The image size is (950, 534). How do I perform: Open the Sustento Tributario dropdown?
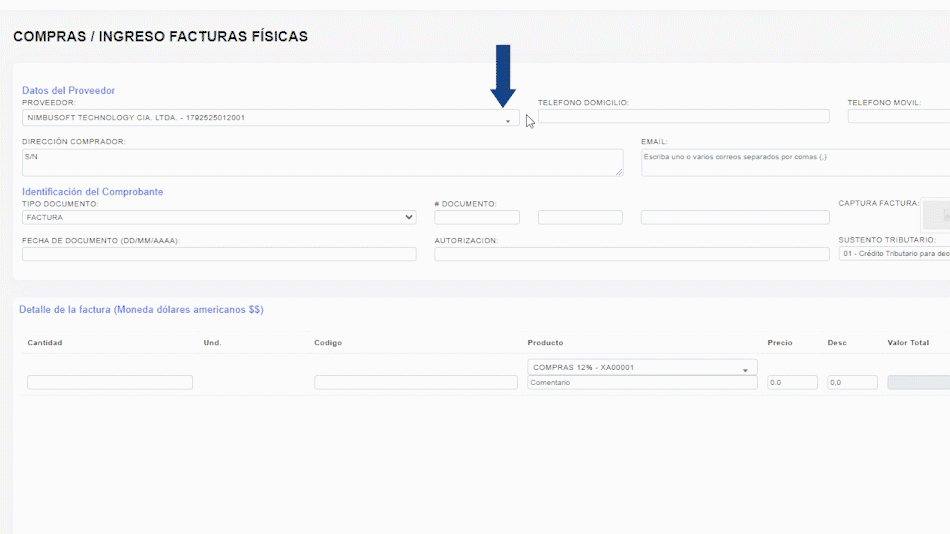(893, 254)
